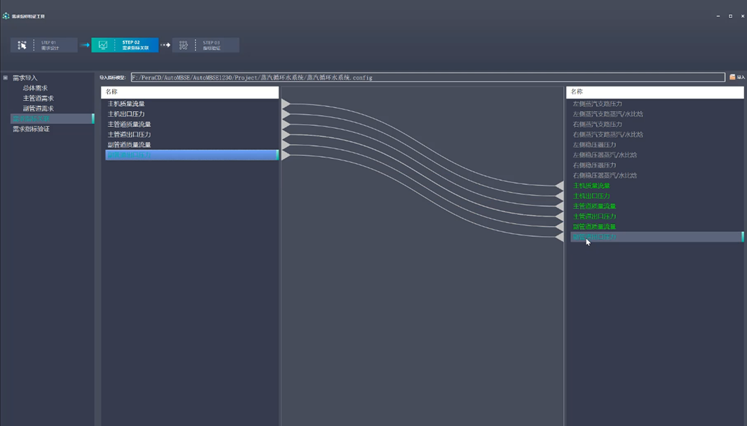
Task: Click the arrow next to green 主管道出口压力
Action: [x=561, y=217]
